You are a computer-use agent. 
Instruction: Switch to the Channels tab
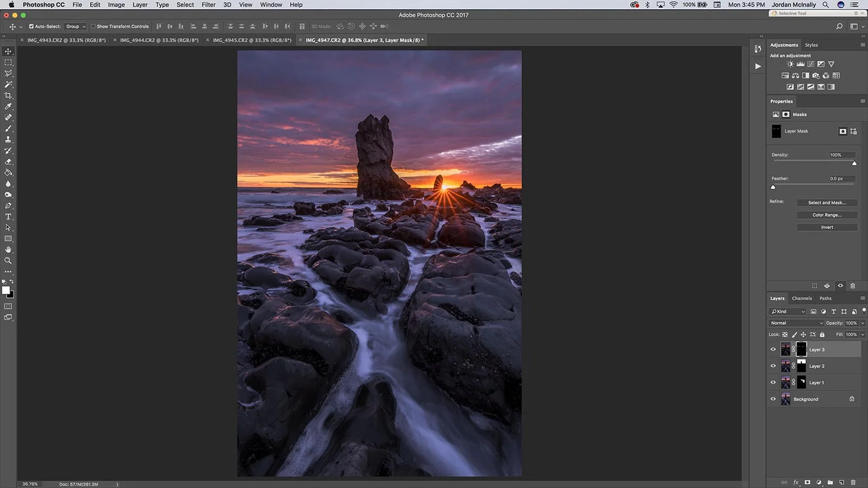[x=802, y=298]
